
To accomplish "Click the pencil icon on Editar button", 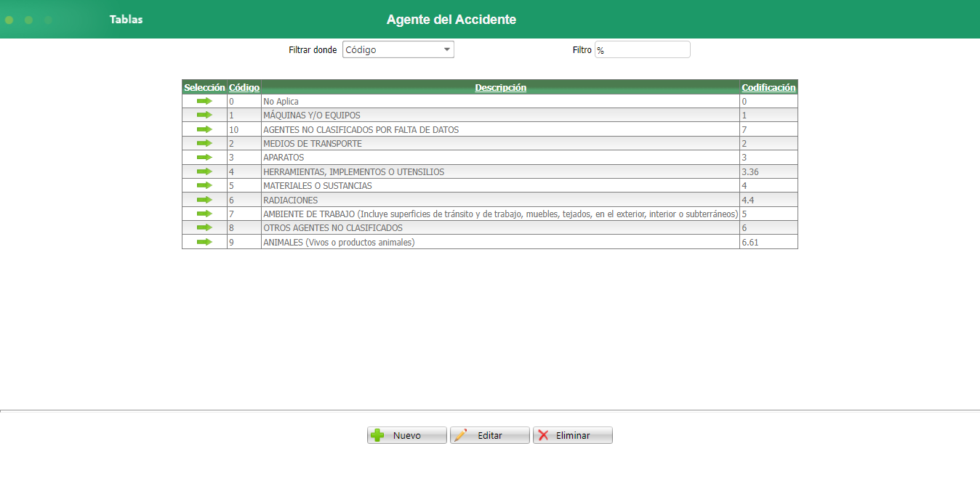I will pos(461,434).
